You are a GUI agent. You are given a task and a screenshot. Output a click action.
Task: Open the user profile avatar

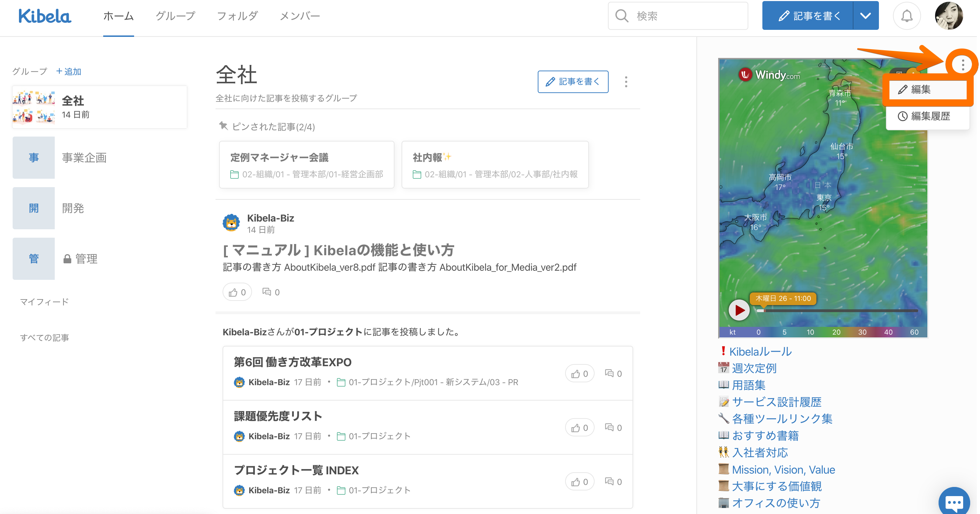[x=949, y=16]
